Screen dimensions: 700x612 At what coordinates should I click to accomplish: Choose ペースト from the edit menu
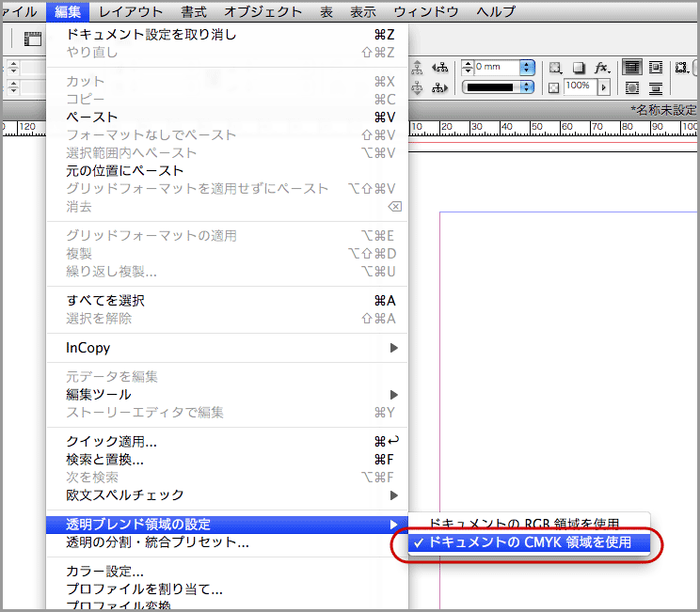92,118
